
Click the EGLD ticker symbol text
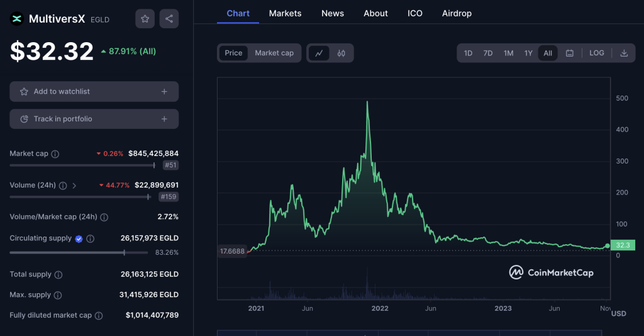[x=100, y=20]
